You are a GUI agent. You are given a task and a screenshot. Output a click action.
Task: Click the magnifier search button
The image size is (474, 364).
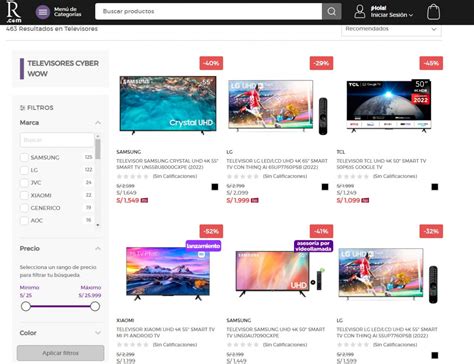click(331, 11)
